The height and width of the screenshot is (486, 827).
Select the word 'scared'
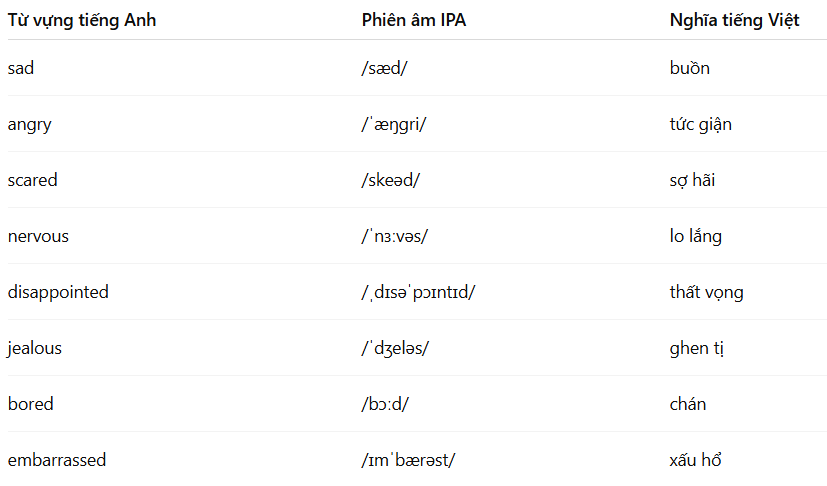[x=32, y=180]
